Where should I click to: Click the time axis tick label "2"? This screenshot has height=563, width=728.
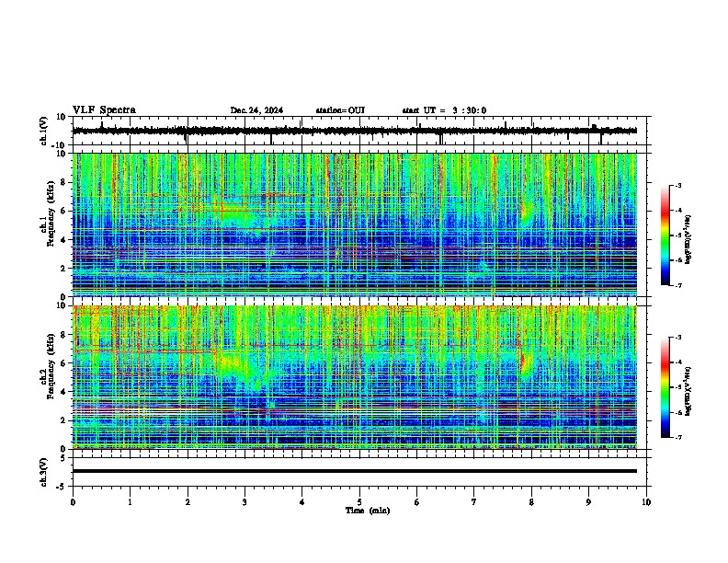click(x=188, y=502)
